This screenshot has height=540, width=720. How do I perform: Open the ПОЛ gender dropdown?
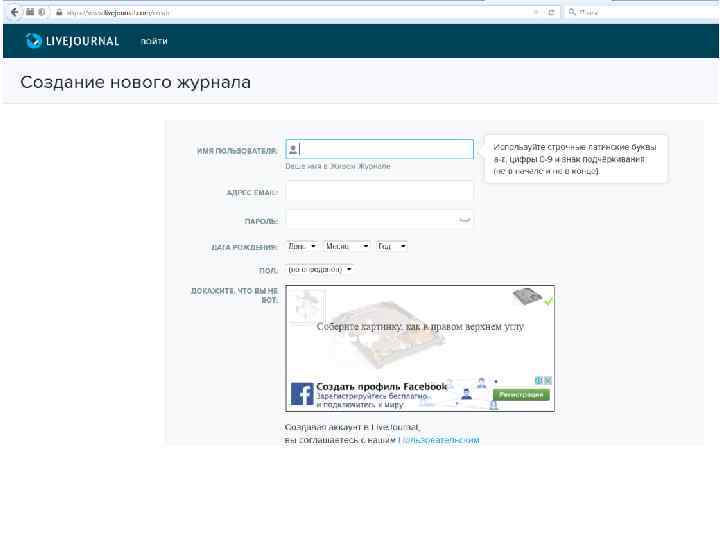[320, 270]
